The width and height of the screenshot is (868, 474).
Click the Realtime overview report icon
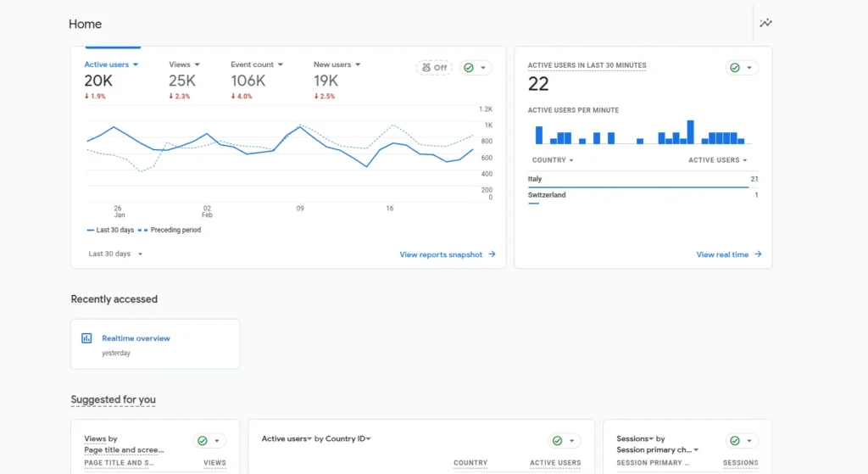(x=86, y=338)
